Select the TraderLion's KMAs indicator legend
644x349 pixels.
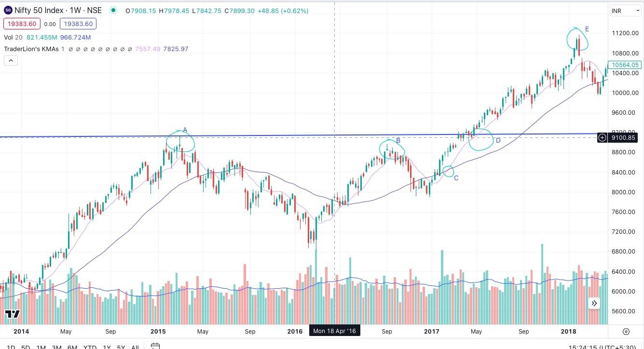(31, 49)
